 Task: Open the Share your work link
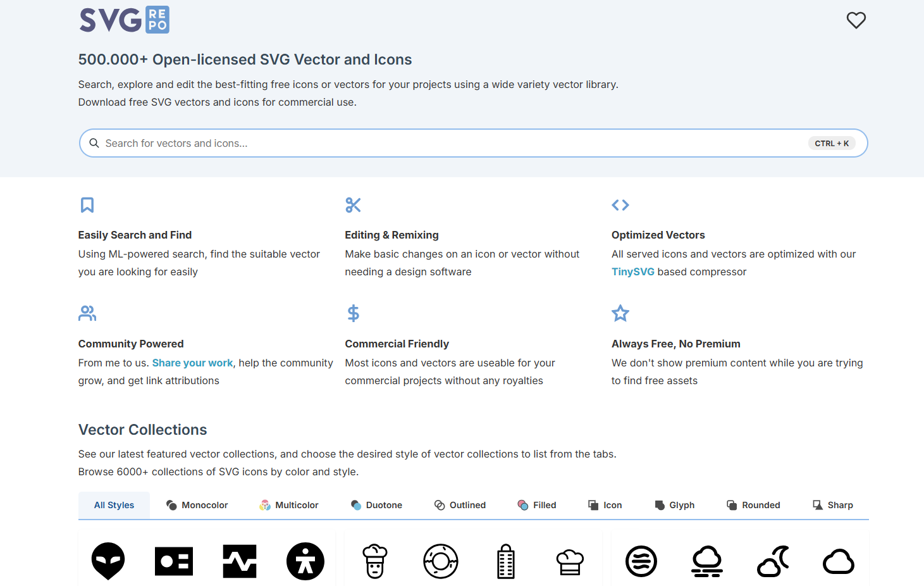[192, 363]
